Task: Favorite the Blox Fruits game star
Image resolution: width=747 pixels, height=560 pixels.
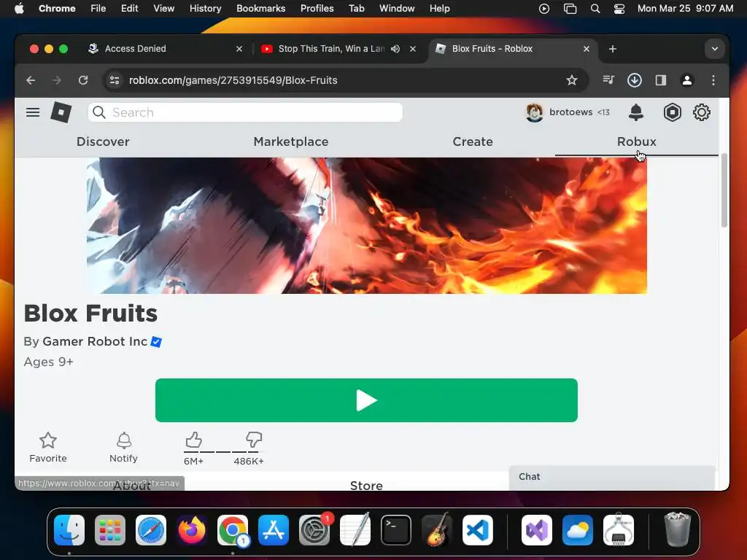Action: (48, 440)
